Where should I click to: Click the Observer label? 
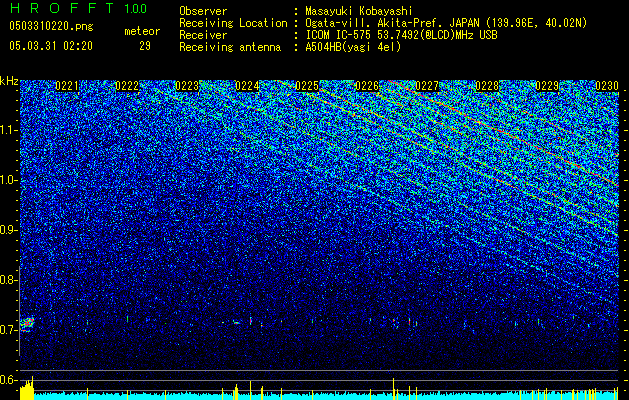click(x=203, y=11)
